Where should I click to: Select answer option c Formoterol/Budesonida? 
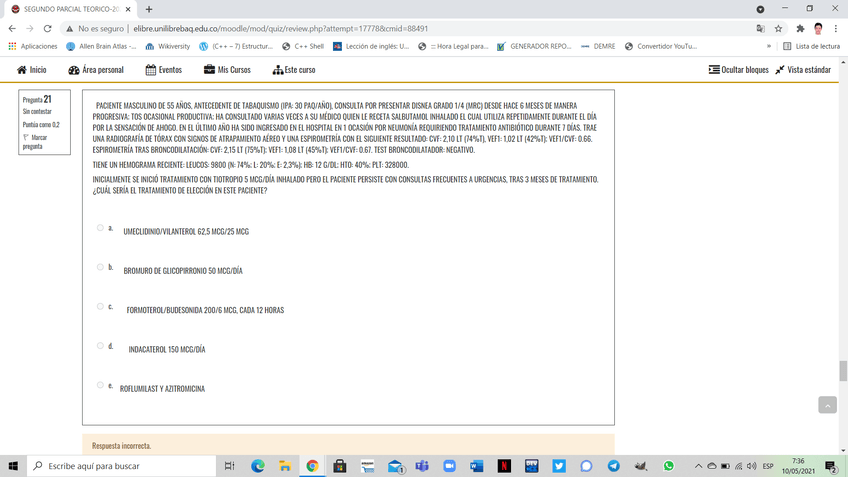point(100,306)
